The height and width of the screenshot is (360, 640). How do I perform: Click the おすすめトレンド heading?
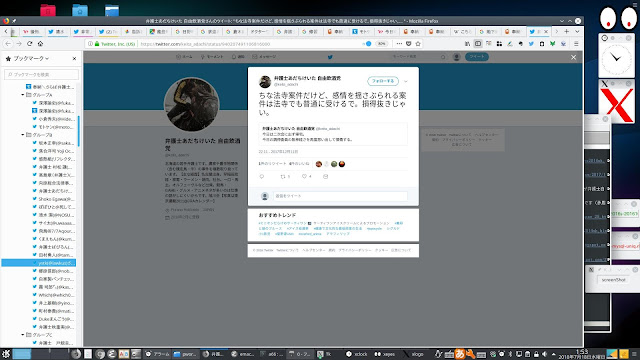click(277, 215)
